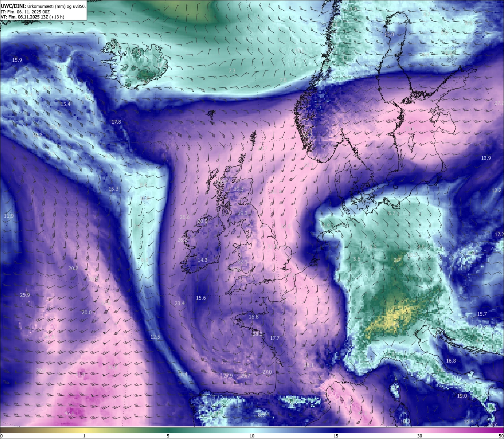Click the 15.7 map value label
The width and height of the screenshot is (504, 439).
(482, 314)
